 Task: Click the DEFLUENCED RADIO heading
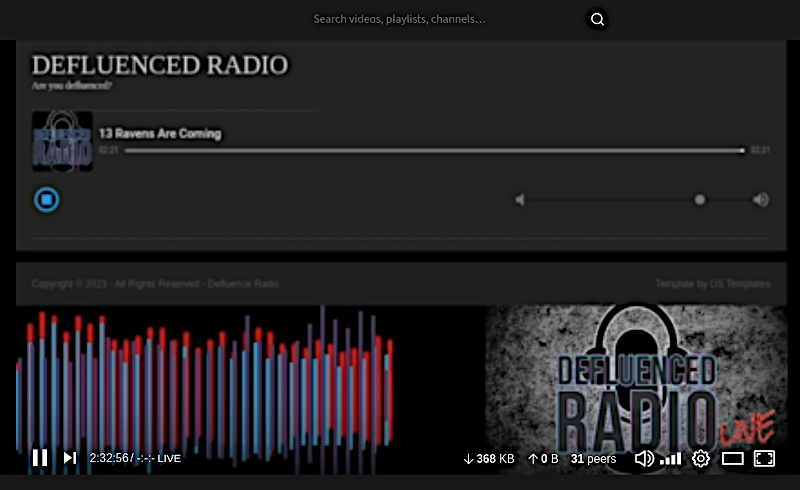tap(160, 65)
